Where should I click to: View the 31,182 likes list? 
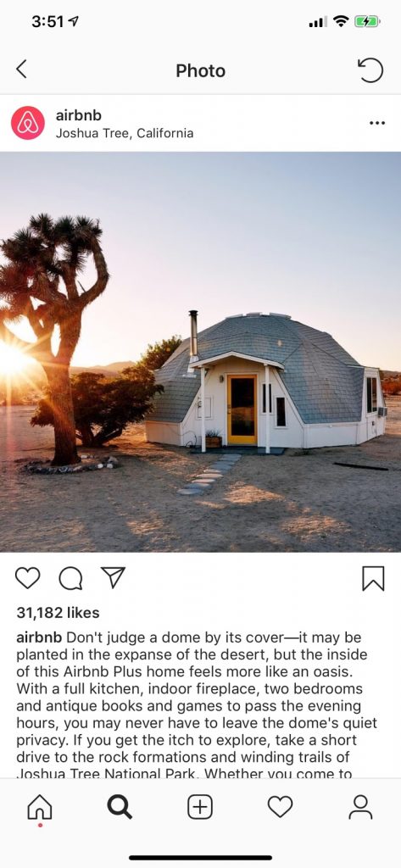click(x=58, y=613)
